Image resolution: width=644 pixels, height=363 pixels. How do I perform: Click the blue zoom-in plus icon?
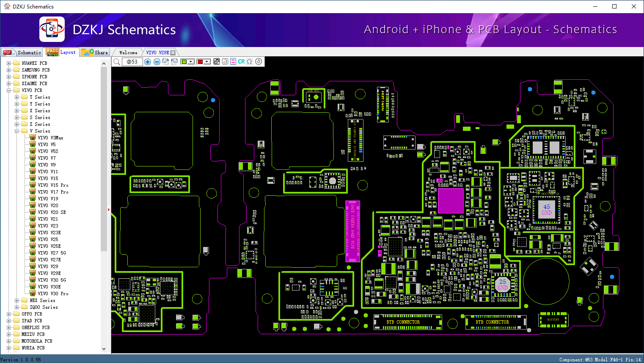pos(148,62)
